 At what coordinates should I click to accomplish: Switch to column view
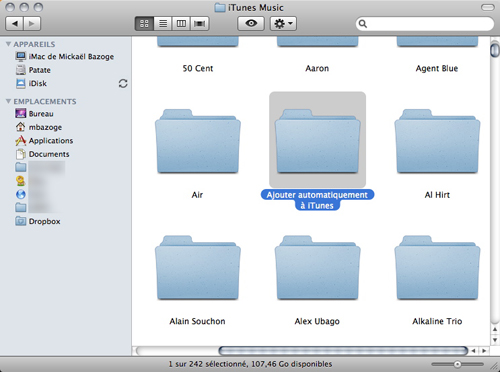click(181, 23)
